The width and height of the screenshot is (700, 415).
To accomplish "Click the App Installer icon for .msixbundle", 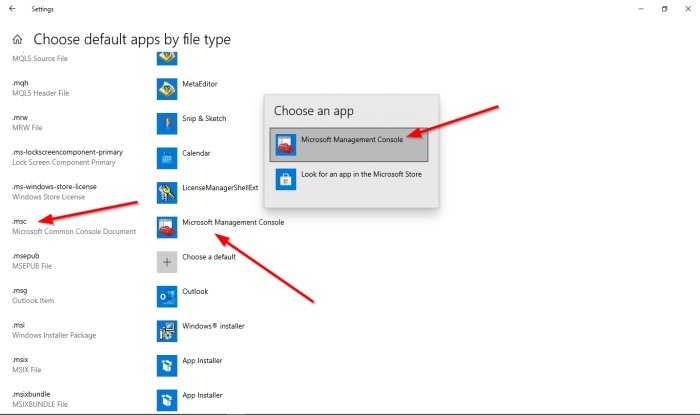I will [x=167, y=400].
